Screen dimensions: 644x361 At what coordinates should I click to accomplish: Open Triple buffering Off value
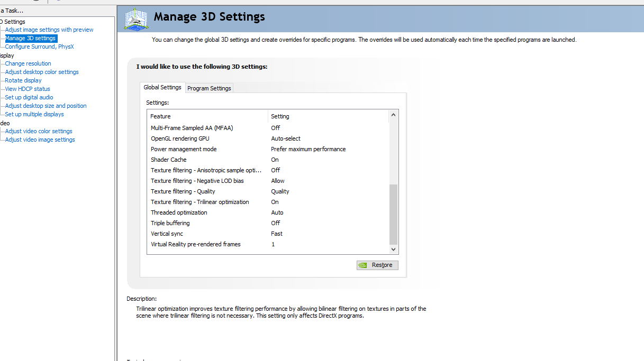pyautogui.click(x=276, y=223)
